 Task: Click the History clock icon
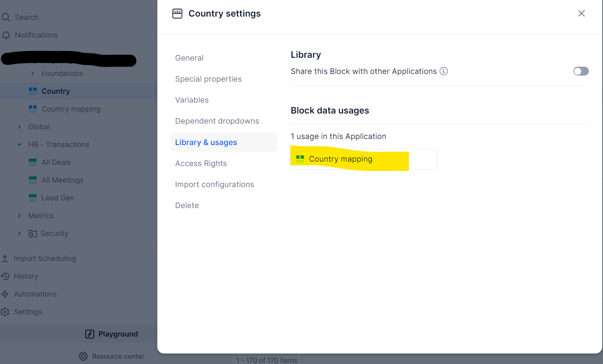tap(5, 276)
